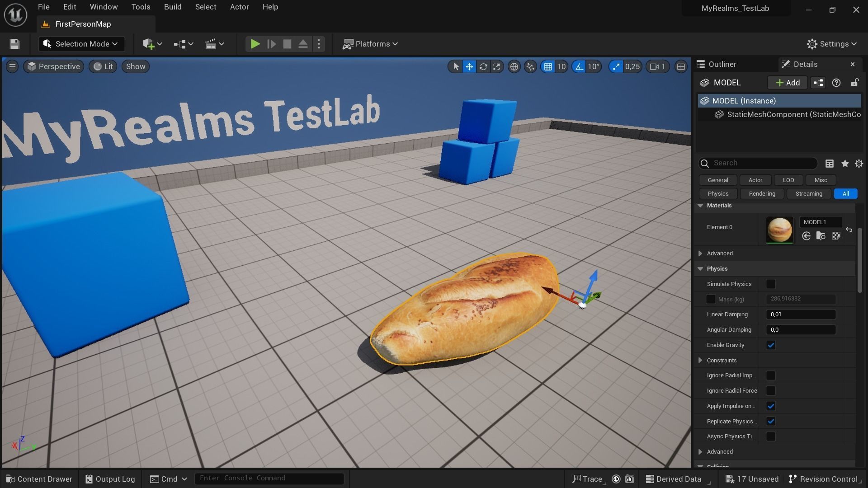Open viewport hamburger options menu

pos(12,66)
